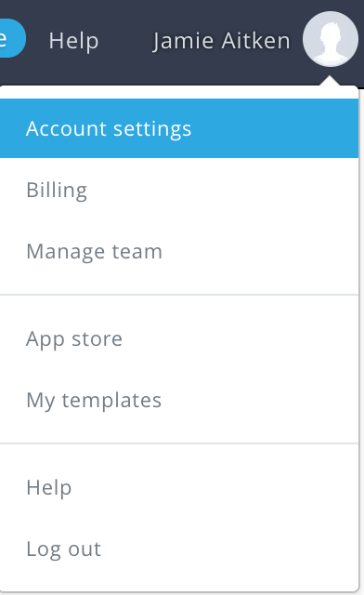Click the My templates row text
The width and height of the screenshot is (364, 595).
point(94,401)
